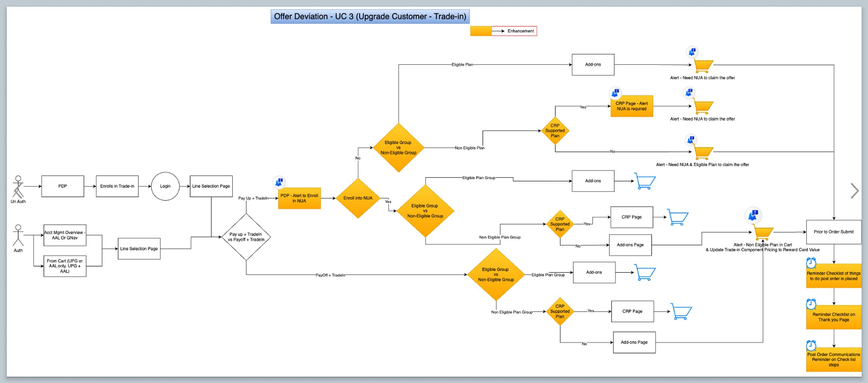
Task: Select the Login circle node
Action: coord(165,186)
